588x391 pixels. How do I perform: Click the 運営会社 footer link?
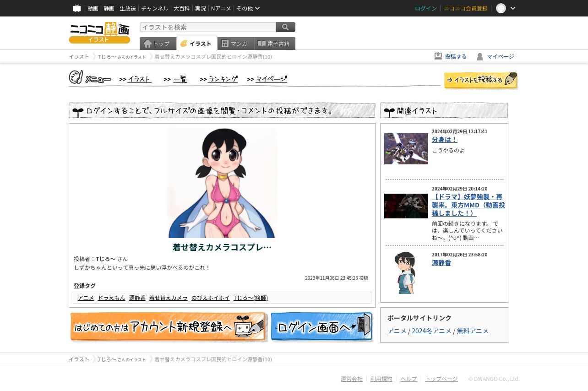point(352,379)
